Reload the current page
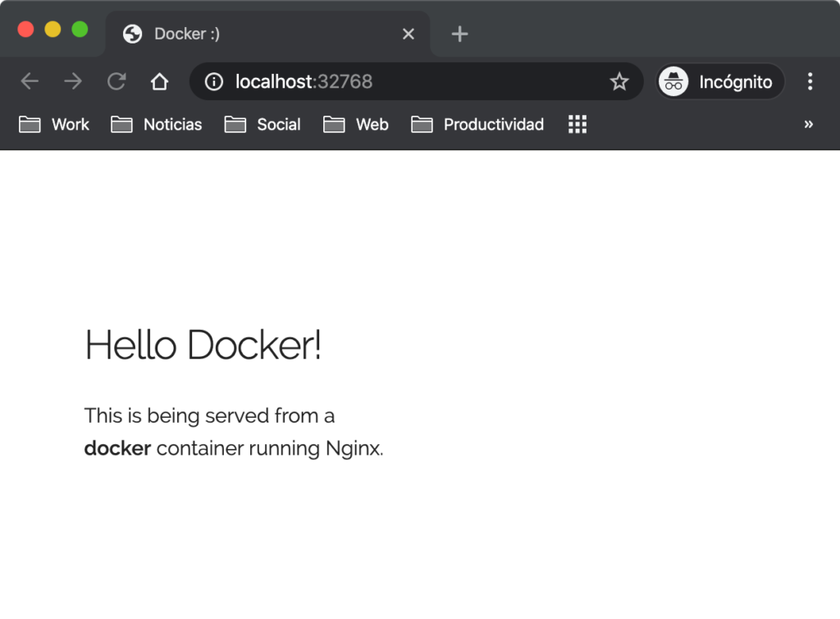 pos(116,81)
